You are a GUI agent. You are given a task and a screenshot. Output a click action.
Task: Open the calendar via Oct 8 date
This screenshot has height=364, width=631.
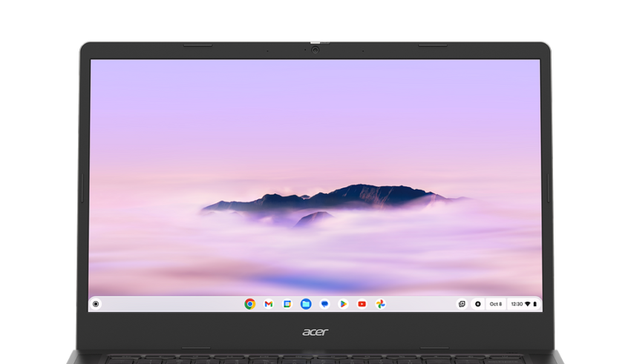pyautogui.click(x=496, y=304)
